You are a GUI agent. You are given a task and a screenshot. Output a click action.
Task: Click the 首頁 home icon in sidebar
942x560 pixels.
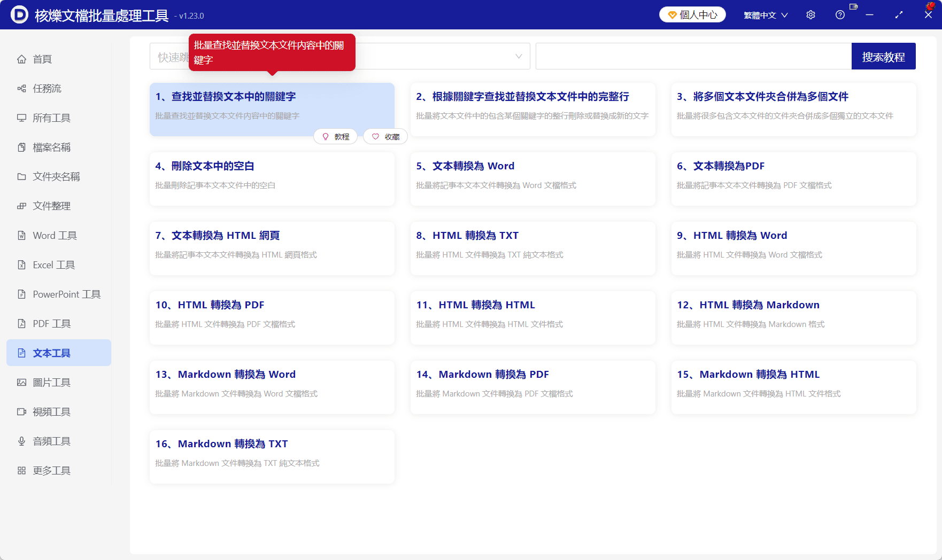(21, 59)
